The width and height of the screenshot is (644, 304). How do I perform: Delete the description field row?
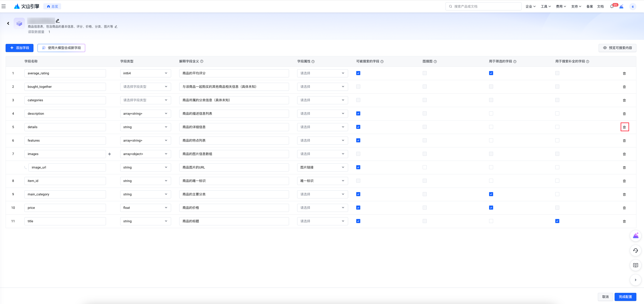point(624,114)
